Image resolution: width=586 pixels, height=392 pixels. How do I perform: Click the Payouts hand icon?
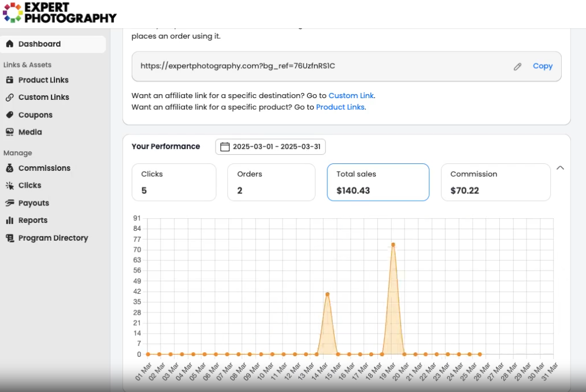[x=10, y=203]
